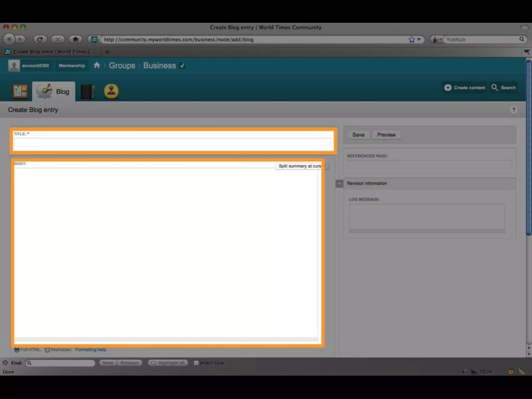
Task: Bookmark page with the star icon
Action: [x=411, y=39]
